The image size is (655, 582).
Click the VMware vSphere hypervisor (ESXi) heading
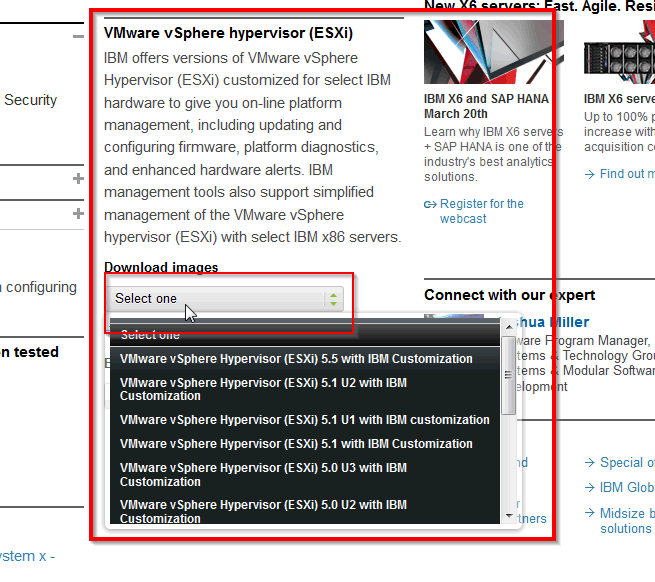(x=228, y=33)
